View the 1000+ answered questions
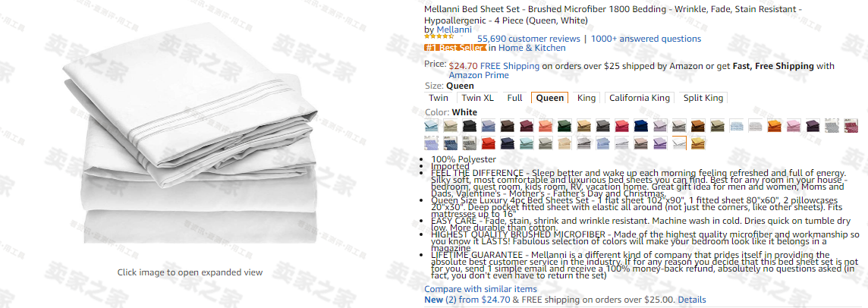The height and width of the screenshot is (308, 868). point(646,39)
